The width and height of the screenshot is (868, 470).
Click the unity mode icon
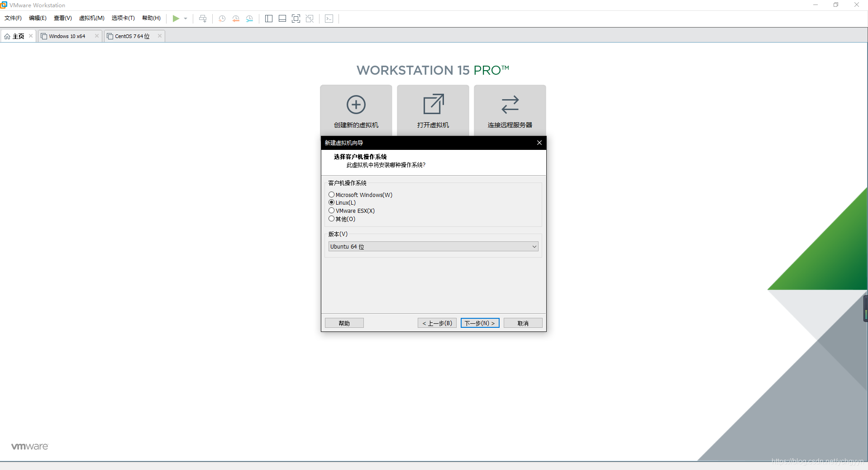[310, 19]
